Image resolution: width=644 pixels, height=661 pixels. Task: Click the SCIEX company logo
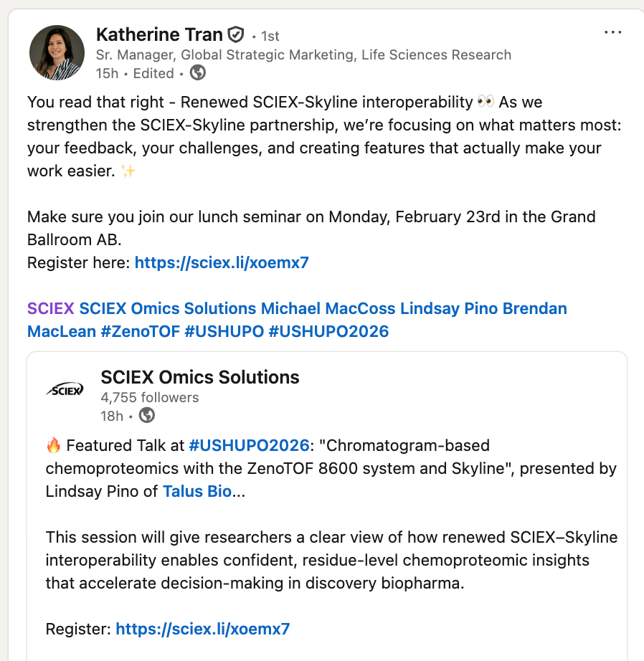[65, 389]
